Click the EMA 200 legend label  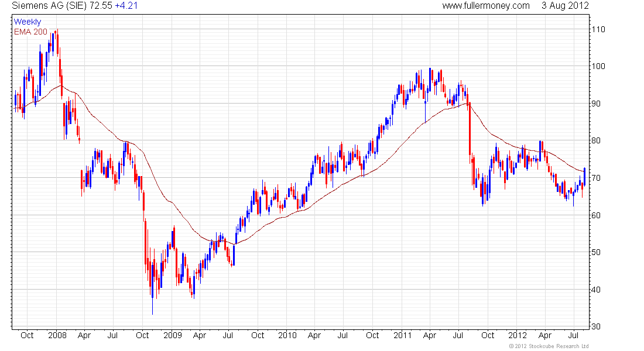tap(30, 32)
